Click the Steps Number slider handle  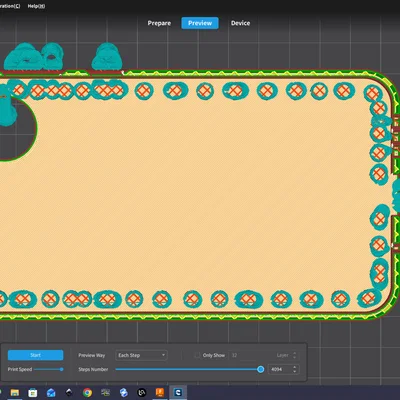click(x=261, y=369)
